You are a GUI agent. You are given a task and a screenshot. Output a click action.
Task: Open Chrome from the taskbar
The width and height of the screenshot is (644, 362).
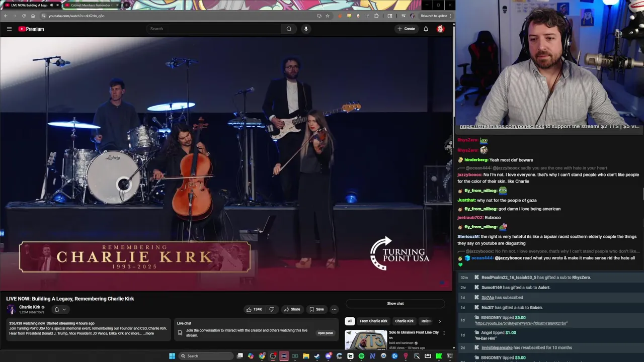coord(262,356)
